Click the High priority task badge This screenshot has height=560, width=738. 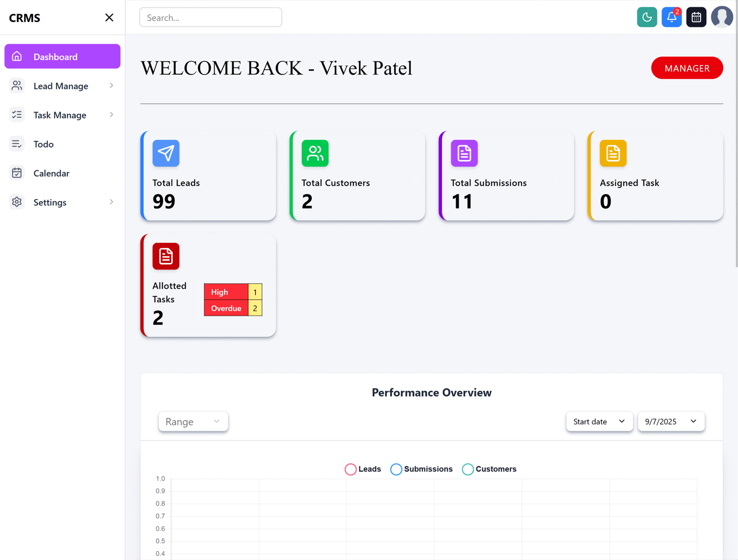pyautogui.click(x=226, y=292)
